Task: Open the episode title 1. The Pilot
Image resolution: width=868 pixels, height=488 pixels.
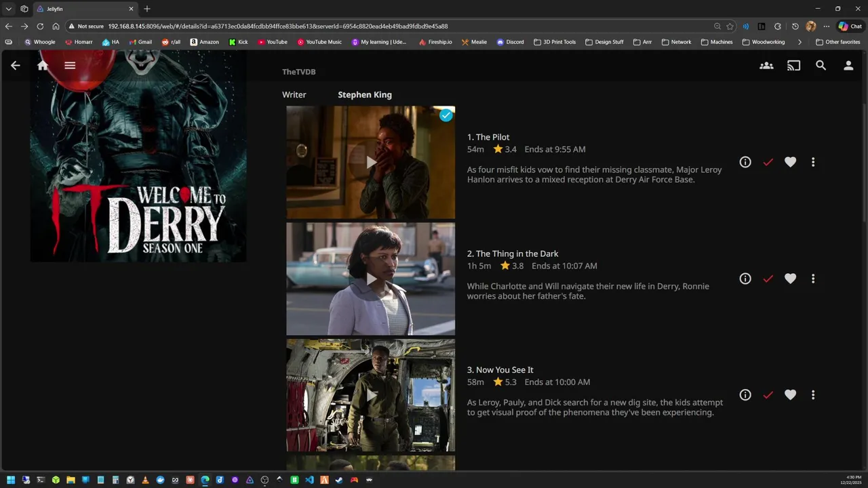Action: click(488, 137)
